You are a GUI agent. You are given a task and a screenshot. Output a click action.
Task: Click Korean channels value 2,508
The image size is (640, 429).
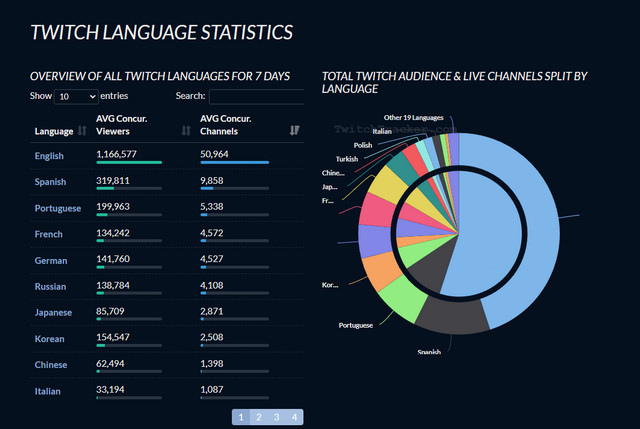tap(212, 337)
